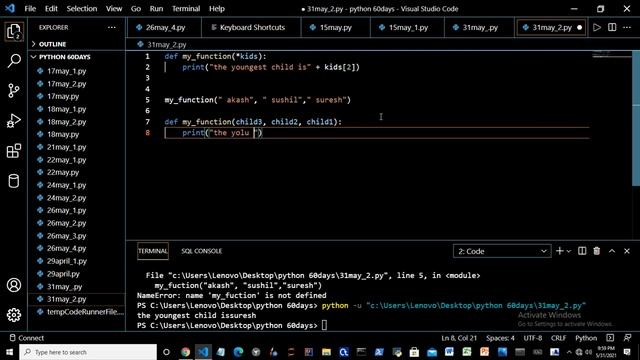Click the Cortana circle on taskbar
The width and height of the screenshot is (640, 360).
point(166,352)
